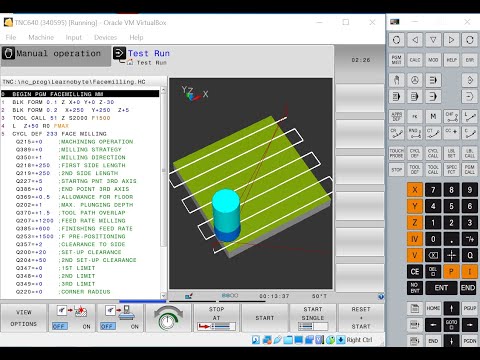Click the backspace key on keypad

[433, 255]
